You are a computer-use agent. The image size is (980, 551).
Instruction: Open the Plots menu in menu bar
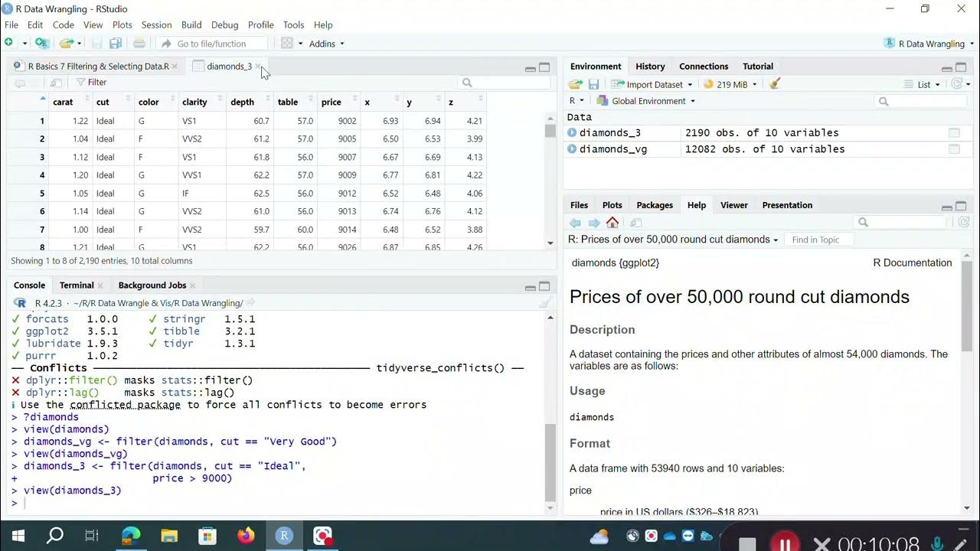point(122,24)
